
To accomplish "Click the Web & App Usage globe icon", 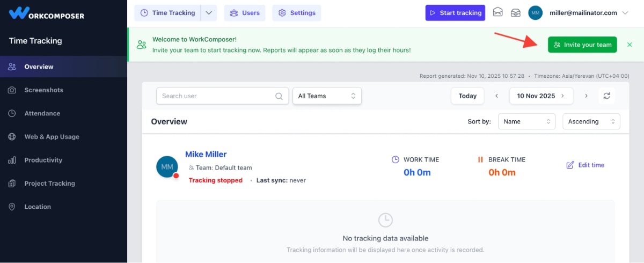I will coord(12,137).
